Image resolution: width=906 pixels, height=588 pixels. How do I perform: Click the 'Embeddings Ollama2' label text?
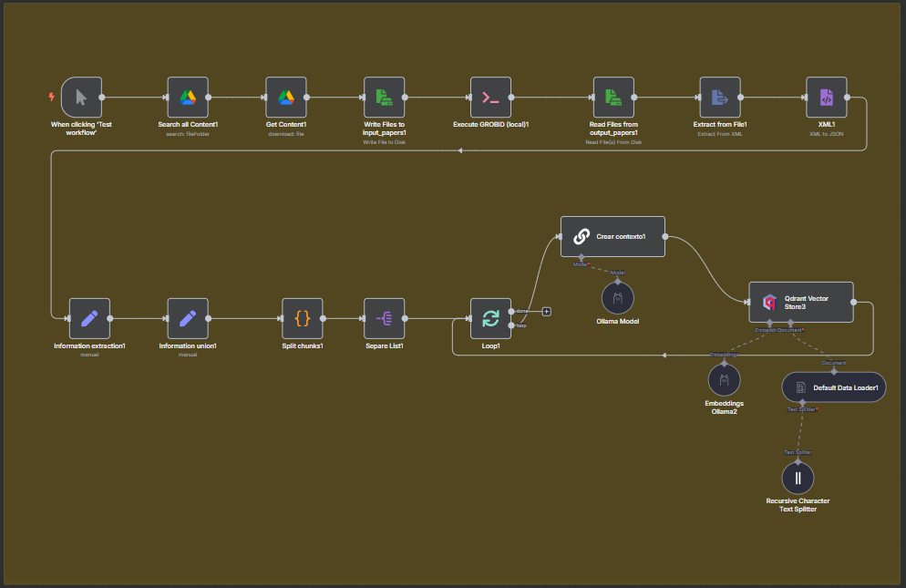coord(724,407)
